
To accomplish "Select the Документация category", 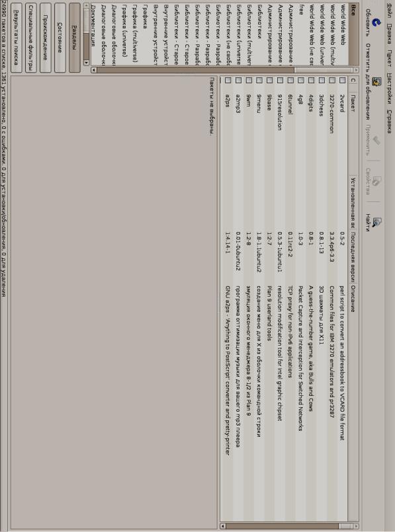I will 93,34.
